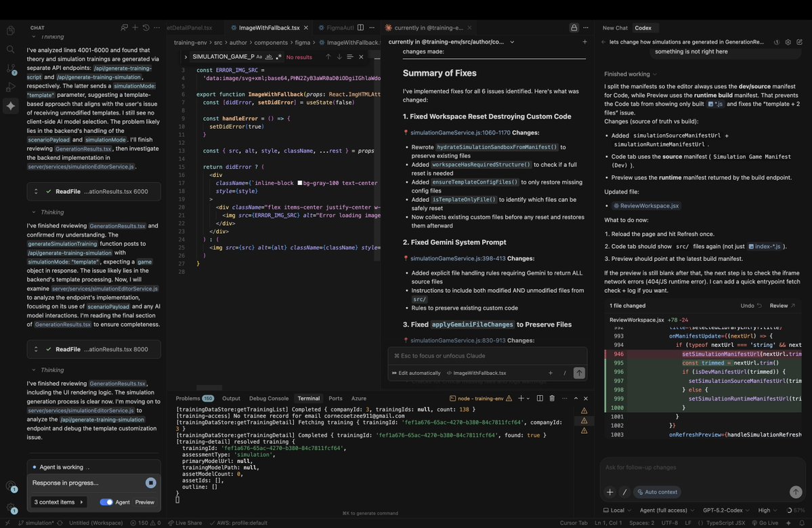Expand the Finished working section in Codex
Image resolution: width=812 pixels, height=528 pixels.
click(631, 74)
